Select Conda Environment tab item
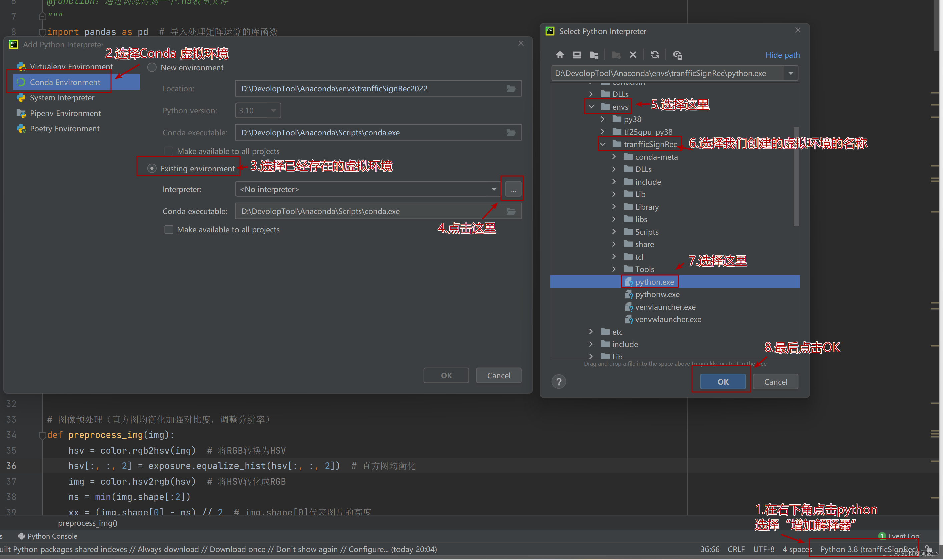The width and height of the screenshot is (943, 560). [x=65, y=81]
